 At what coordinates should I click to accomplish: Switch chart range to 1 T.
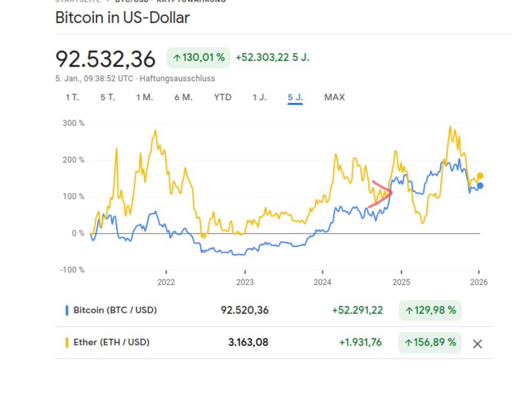click(x=72, y=98)
